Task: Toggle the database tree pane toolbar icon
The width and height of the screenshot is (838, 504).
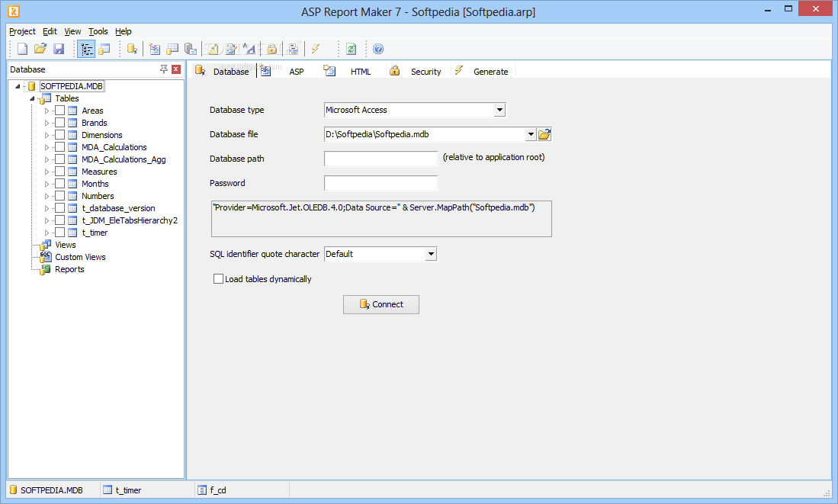Action: (x=87, y=49)
